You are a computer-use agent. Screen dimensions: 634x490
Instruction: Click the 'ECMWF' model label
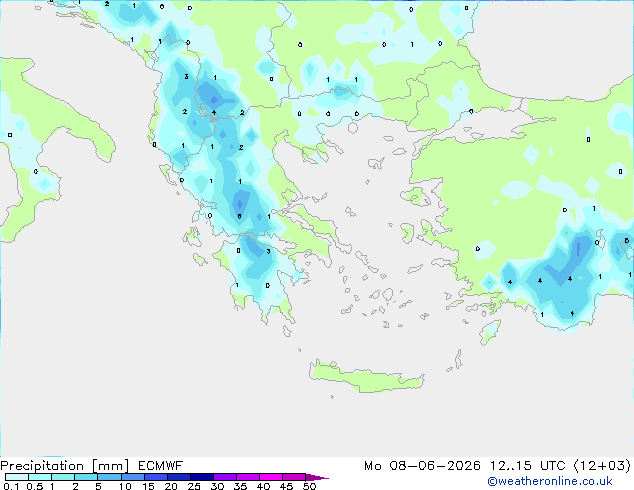(x=161, y=466)
